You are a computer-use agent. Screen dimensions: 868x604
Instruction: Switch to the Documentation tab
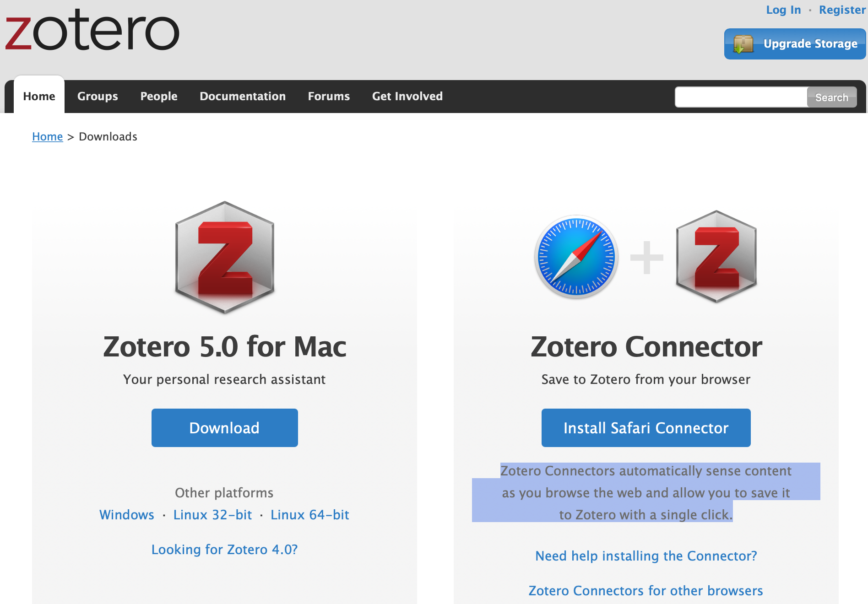click(x=243, y=96)
